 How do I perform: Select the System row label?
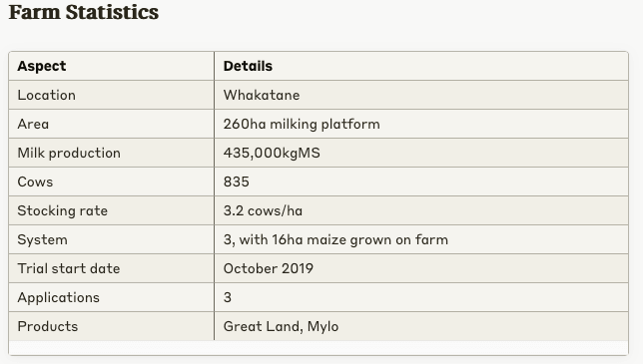click(42, 239)
